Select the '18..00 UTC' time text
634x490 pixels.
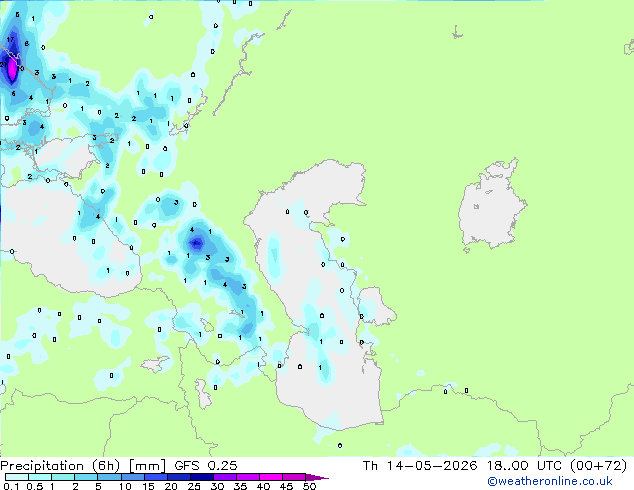click(524, 466)
